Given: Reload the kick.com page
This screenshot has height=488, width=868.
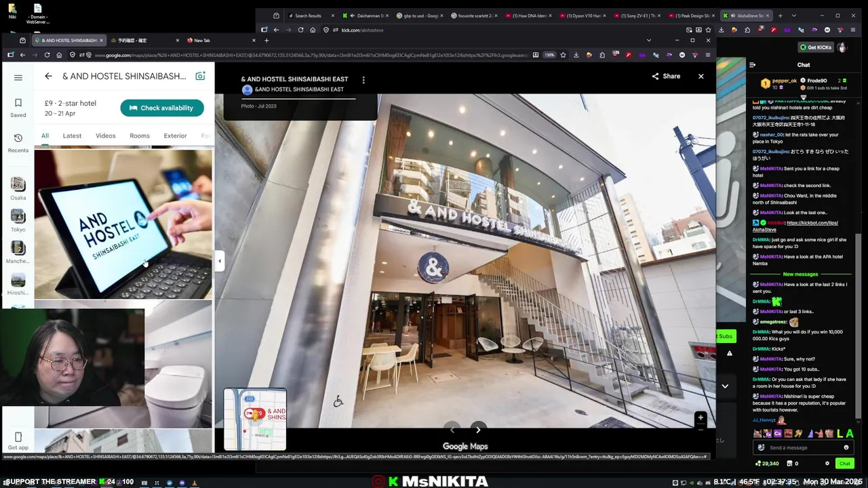Looking at the screenshot, I should [x=300, y=30].
